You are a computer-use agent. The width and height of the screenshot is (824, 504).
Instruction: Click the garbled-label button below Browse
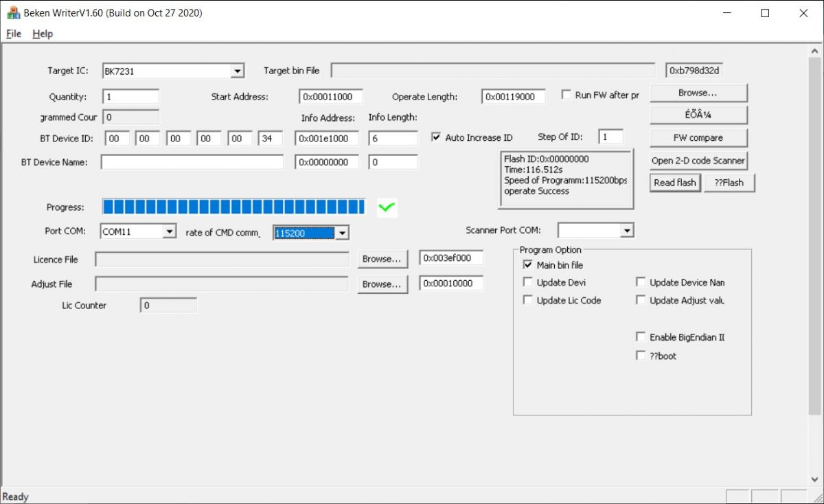coord(698,115)
